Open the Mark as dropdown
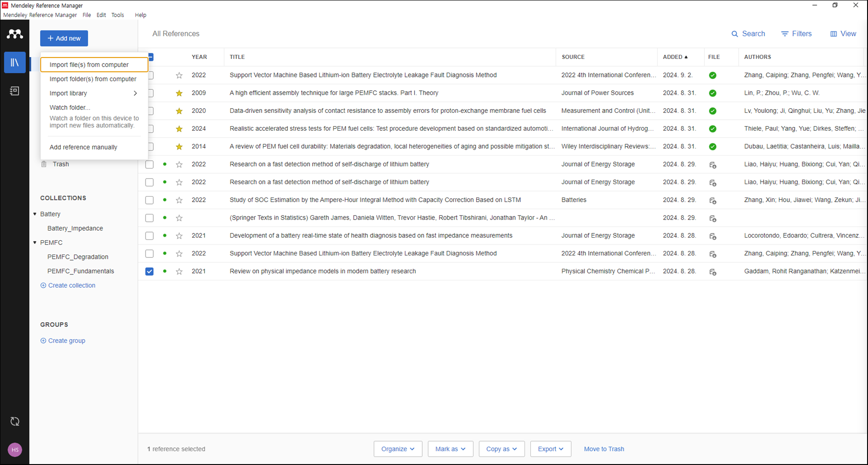Image resolution: width=868 pixels, height=465 pixels. pyautogui.click(x=450, y=449)
